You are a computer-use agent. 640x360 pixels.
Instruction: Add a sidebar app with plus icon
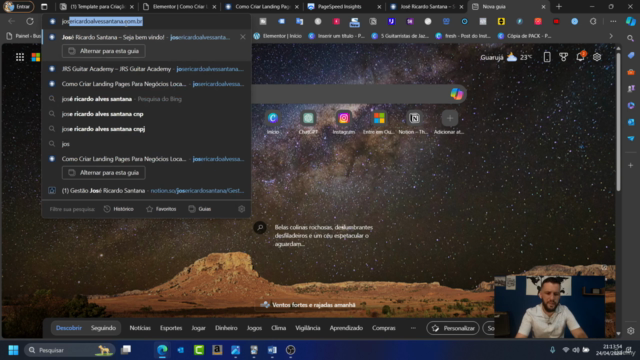(x=631, y=165)
